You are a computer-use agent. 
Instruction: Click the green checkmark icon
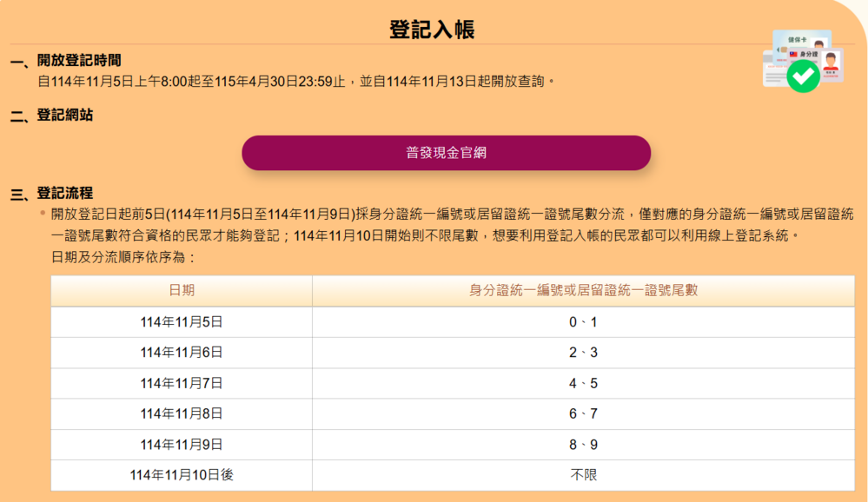coord(804,76)
